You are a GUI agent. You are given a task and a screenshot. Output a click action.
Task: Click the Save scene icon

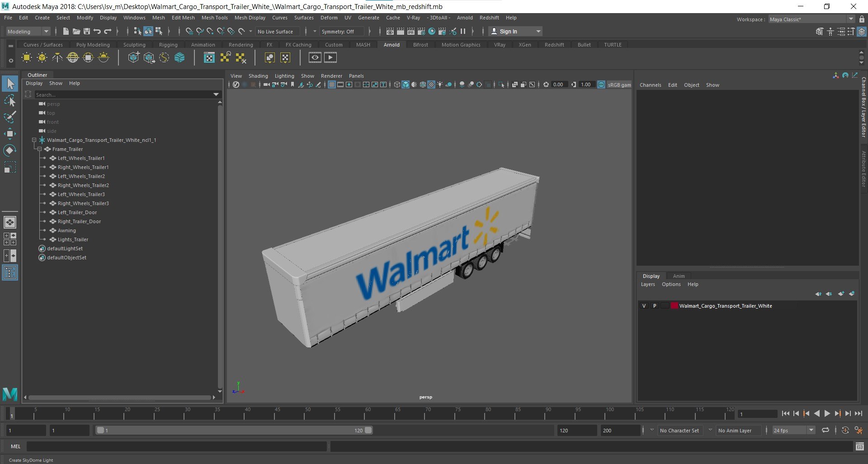(87, 31)
